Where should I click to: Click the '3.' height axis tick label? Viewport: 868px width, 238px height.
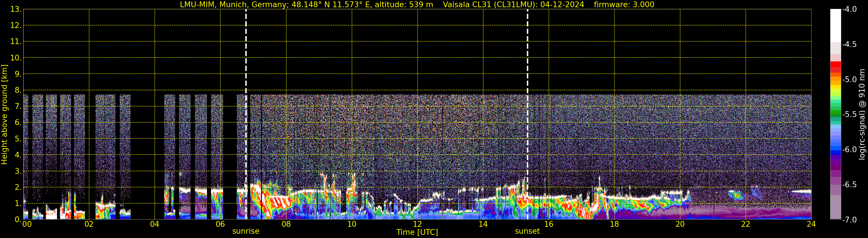pyautogui.click(x=18, y=171)
